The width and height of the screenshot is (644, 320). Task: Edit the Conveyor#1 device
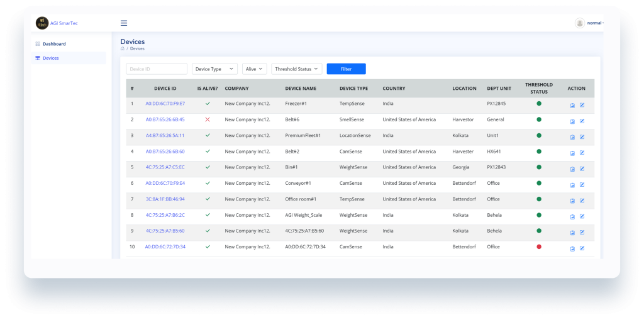click(582, 184)
